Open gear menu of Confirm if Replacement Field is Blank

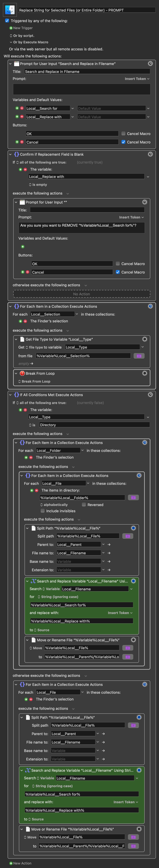(x=150, y=154)
